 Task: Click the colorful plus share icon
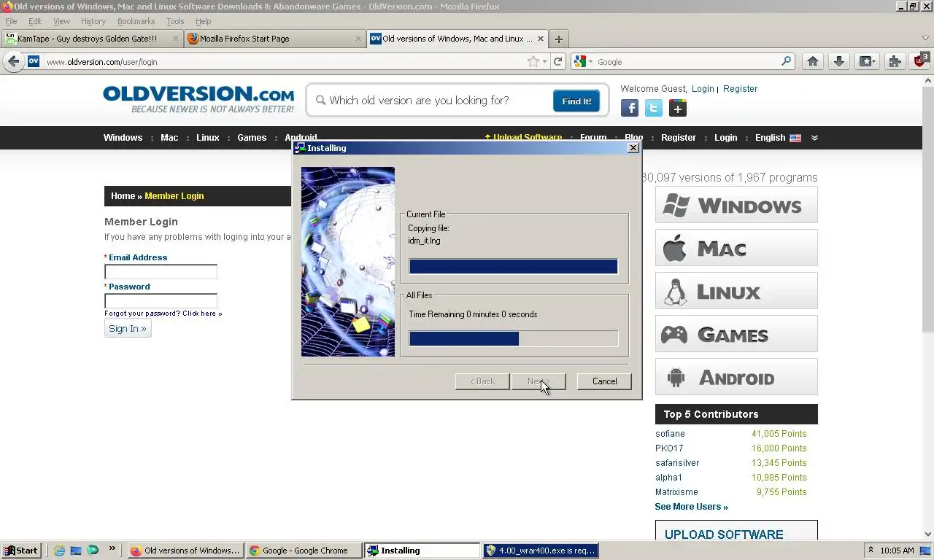click(678, 109)
